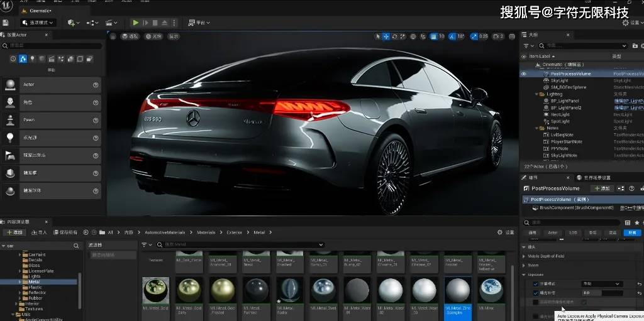
Task: Click the Pawn entry in Place Actors
Action: 52,120
